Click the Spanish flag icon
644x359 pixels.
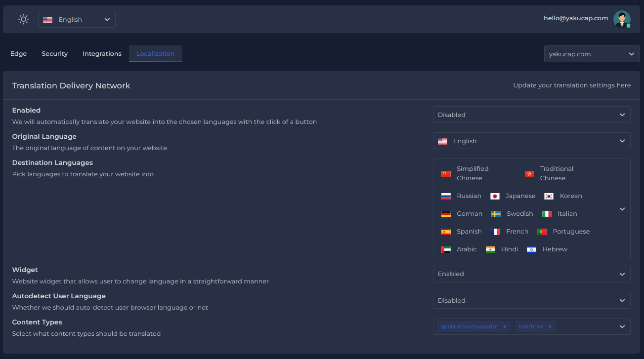point(446,232)
